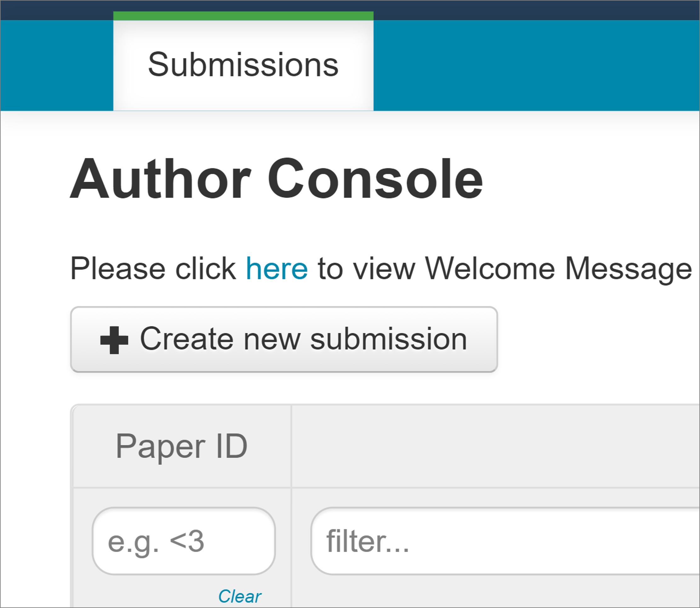The height and width of the screenshot is (608, 700).
Task: Open the Submissions tab
Action: 243,65
